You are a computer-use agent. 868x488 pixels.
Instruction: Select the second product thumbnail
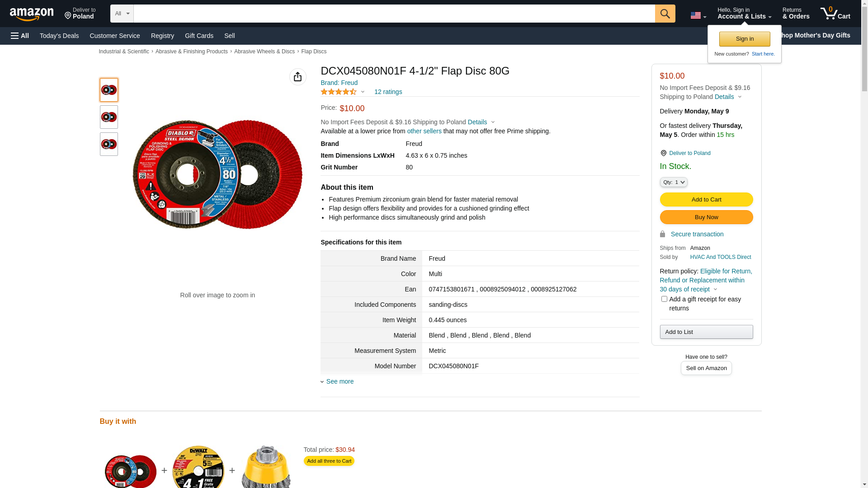click(108, 117)
